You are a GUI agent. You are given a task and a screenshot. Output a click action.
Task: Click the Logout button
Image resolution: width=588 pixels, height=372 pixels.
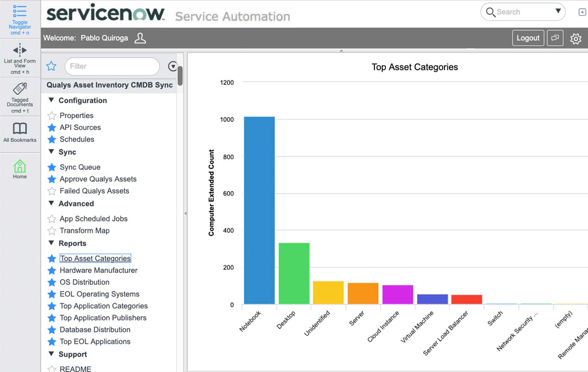point(528,38)
